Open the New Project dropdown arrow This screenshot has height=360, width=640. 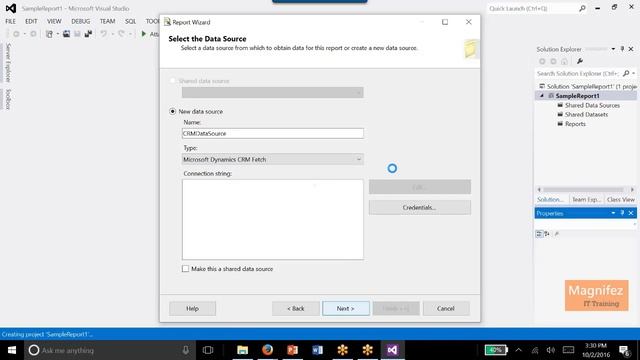tap(57, 34)
